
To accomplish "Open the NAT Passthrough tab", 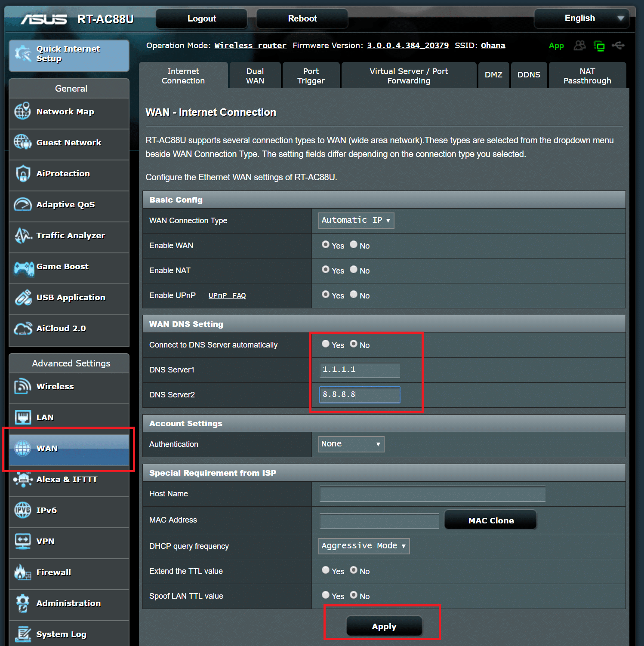I will pos(587,75).
